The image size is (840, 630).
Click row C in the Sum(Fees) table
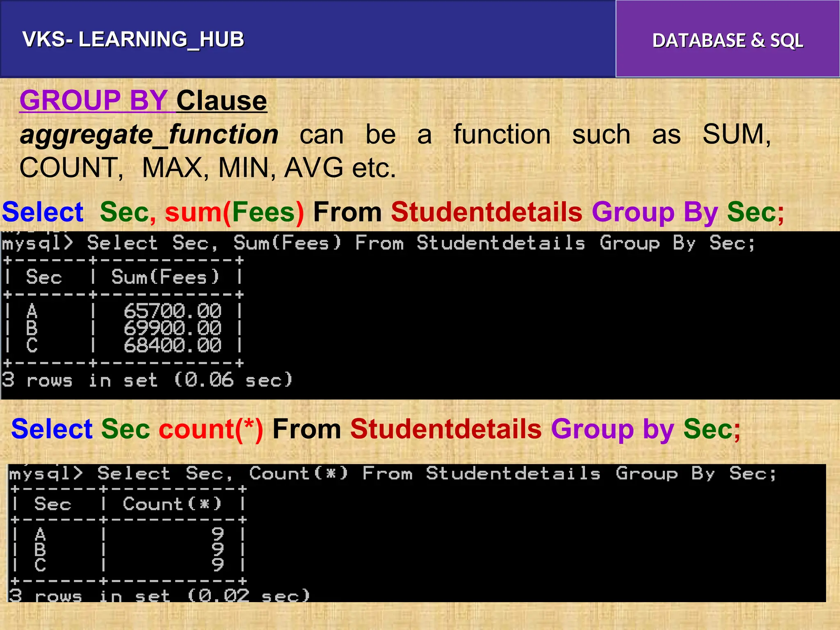[x=123, y=345]
